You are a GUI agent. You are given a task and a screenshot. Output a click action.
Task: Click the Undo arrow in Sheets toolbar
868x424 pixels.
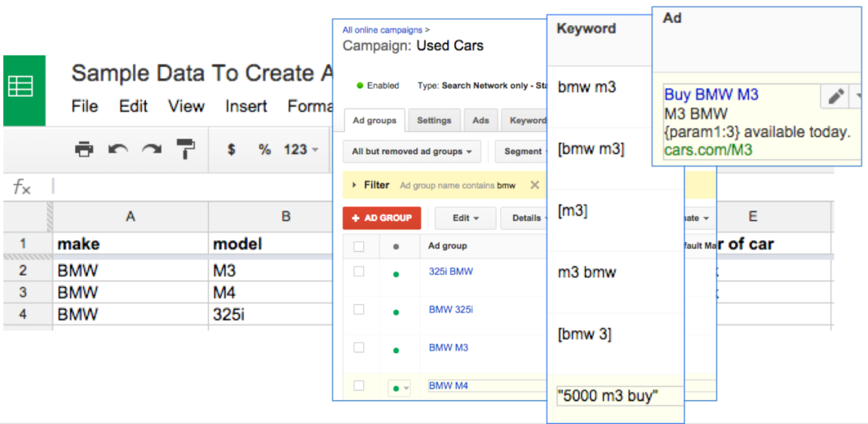coord(117,149)
